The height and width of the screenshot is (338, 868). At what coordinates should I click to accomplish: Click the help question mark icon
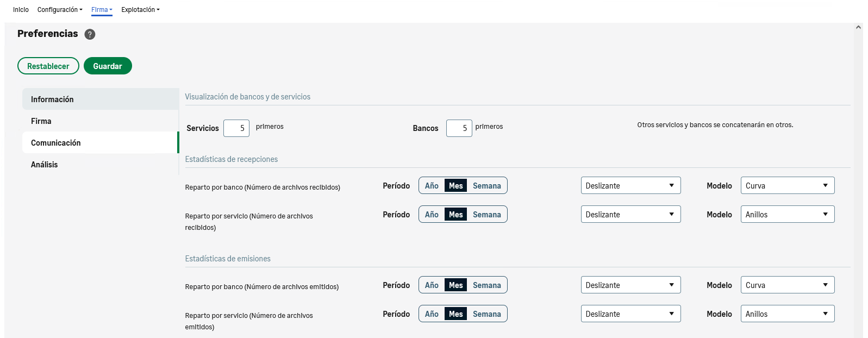90,34
